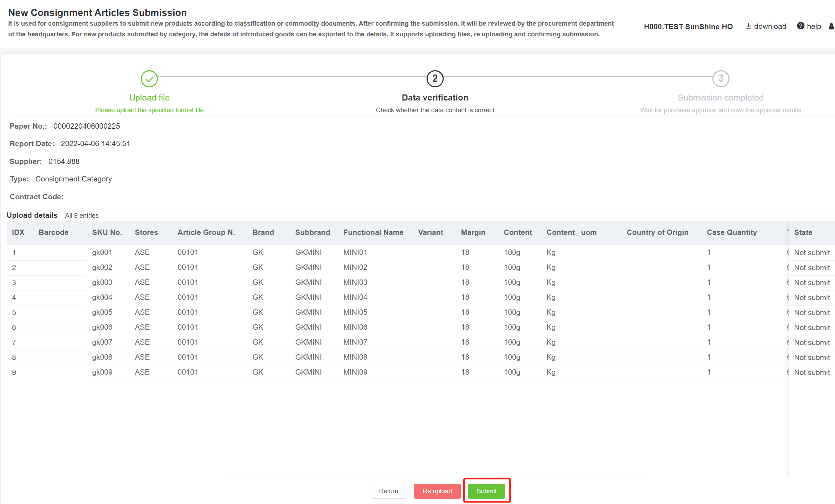This screenshot has height=504, width=835.
Task: Click the Margin column header
Action: tap(473, 232)
